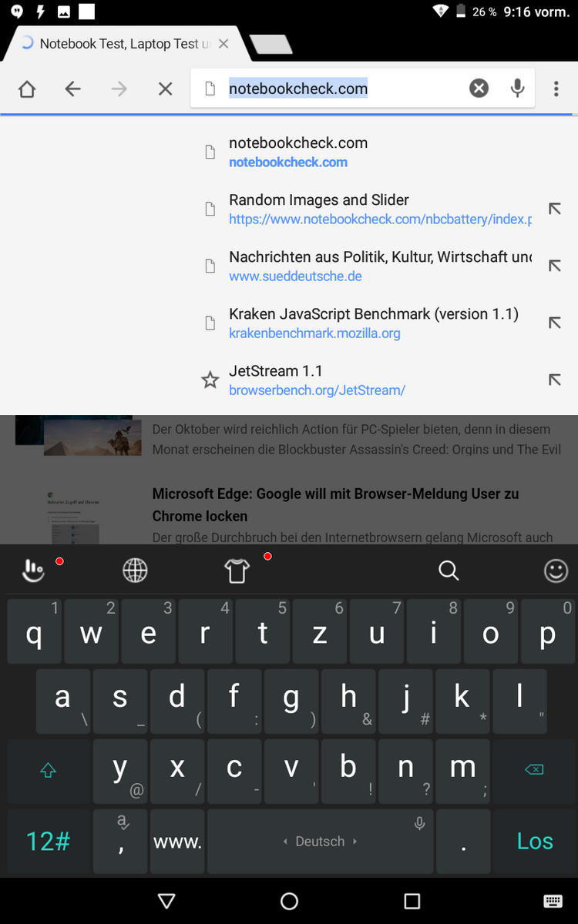This screenshot has height=924, width=578.
Task: Open Chrome three-dot overflow menu
Action: coord(556,89)
